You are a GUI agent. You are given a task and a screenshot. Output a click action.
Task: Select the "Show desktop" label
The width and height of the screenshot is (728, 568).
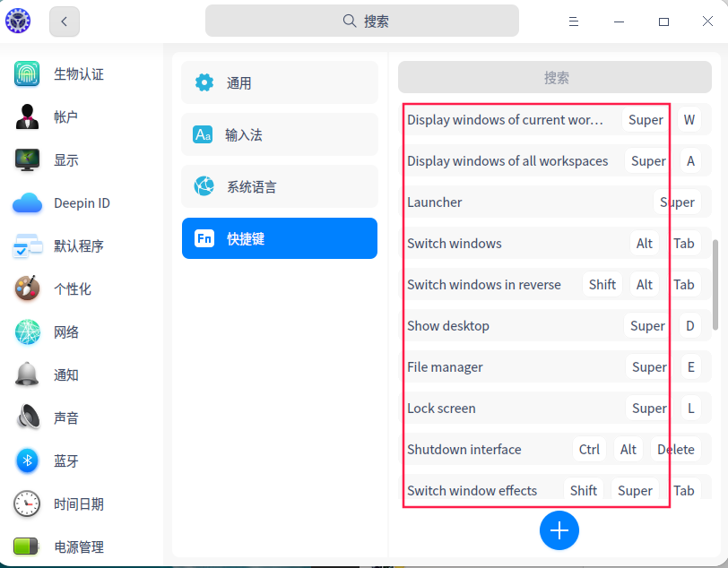(448, 326)
